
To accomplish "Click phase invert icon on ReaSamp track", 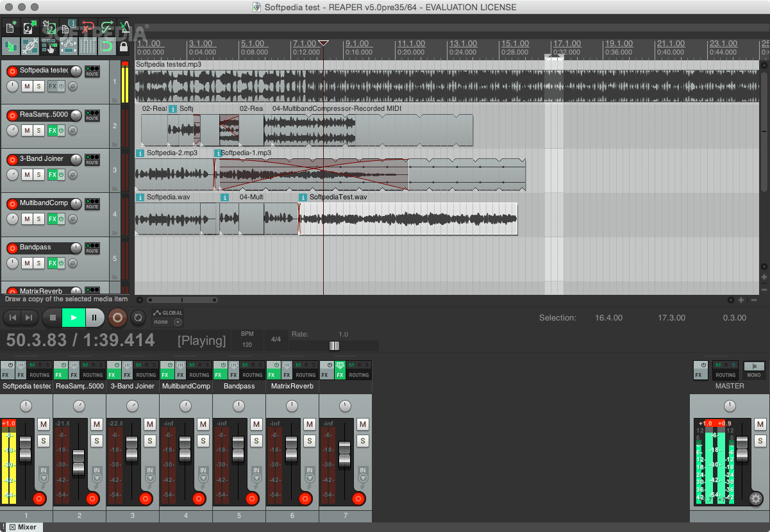I will (73, 131).
